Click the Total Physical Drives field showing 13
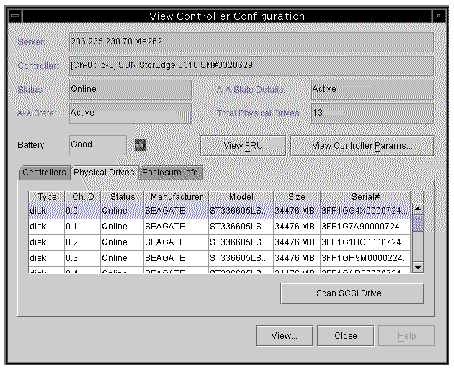Image resolution: width=454 pixels, height=370 pixels. pos(372,113)
